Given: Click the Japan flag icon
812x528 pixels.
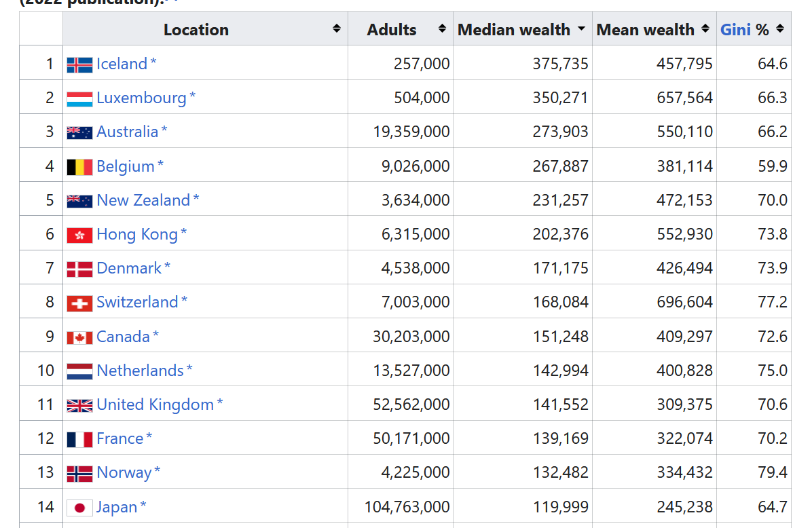Looking at the screenshot, I should coord(79,508).
